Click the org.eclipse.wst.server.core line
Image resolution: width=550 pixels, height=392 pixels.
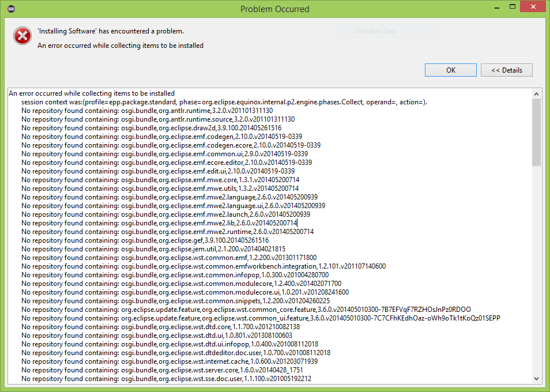point(162,370)
